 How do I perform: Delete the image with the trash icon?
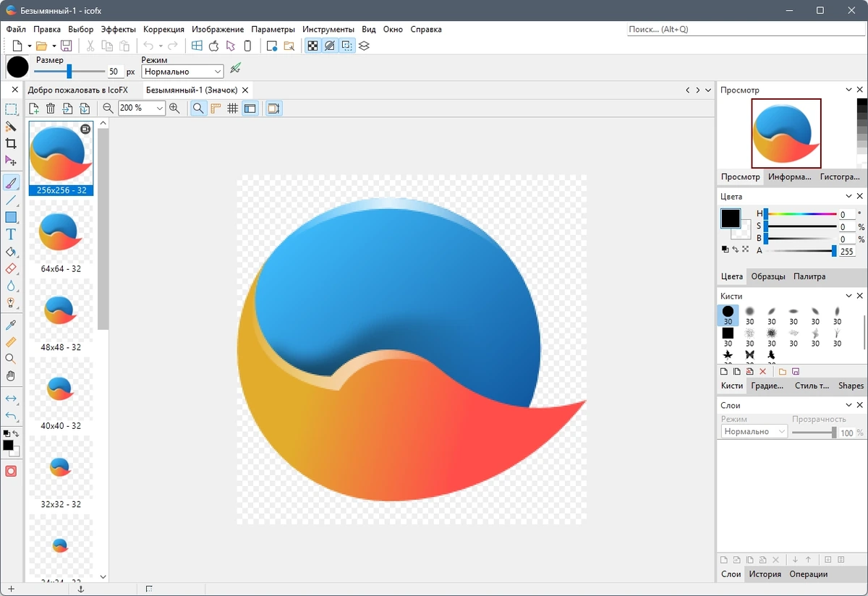[x=51, y=108]
